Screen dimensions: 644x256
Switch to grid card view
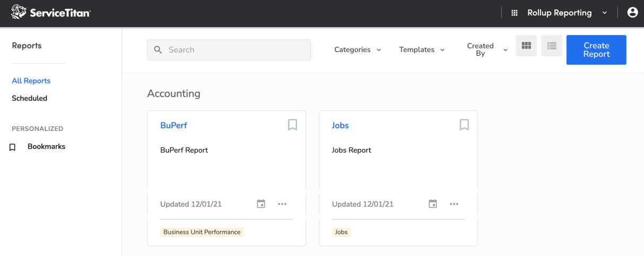pyautogui.click(x=526, y=46)
